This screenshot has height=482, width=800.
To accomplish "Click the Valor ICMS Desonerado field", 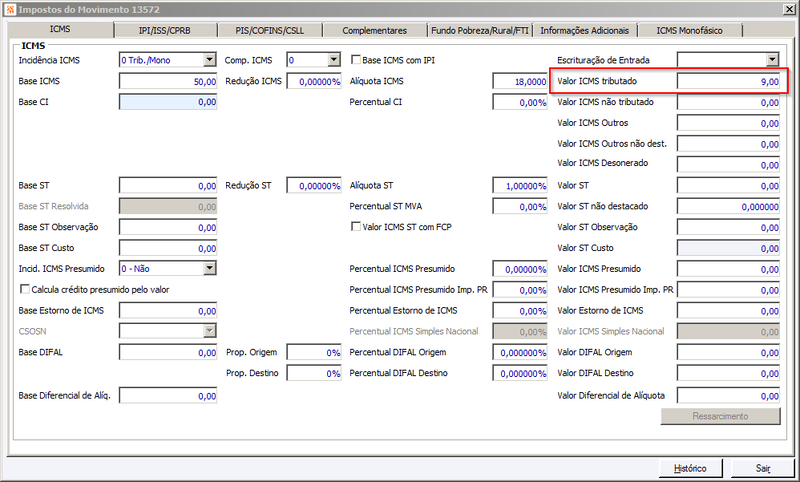I will click(729, 164).
